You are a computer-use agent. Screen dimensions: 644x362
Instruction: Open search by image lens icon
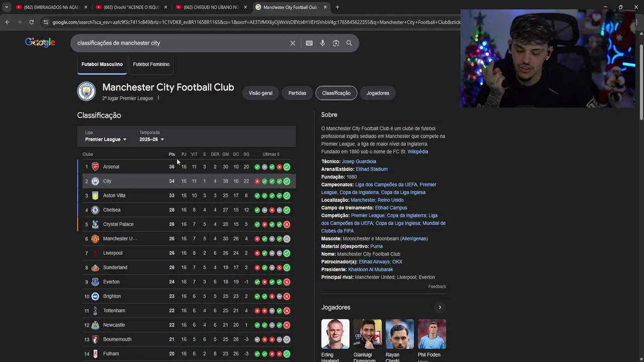coord(336,43)
